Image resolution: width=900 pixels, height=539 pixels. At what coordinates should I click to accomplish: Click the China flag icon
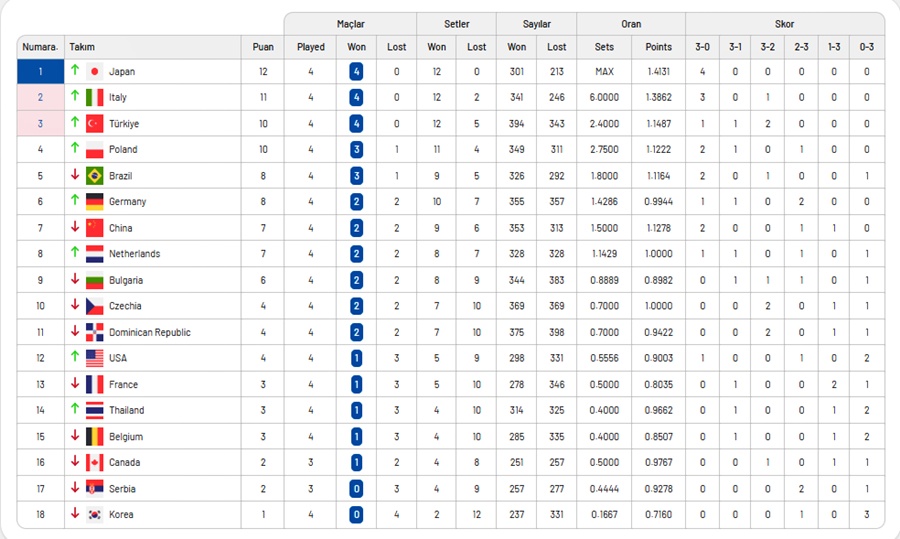coord(95,228)
